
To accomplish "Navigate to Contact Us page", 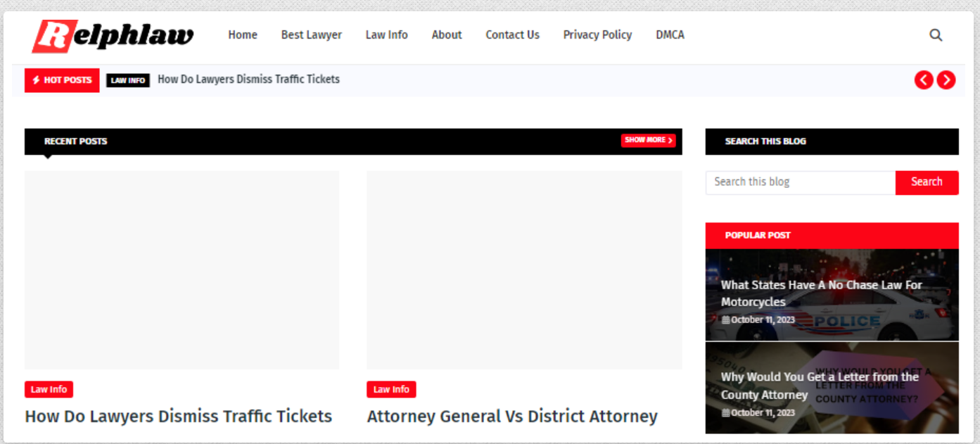I will click(x=512, y=35).
